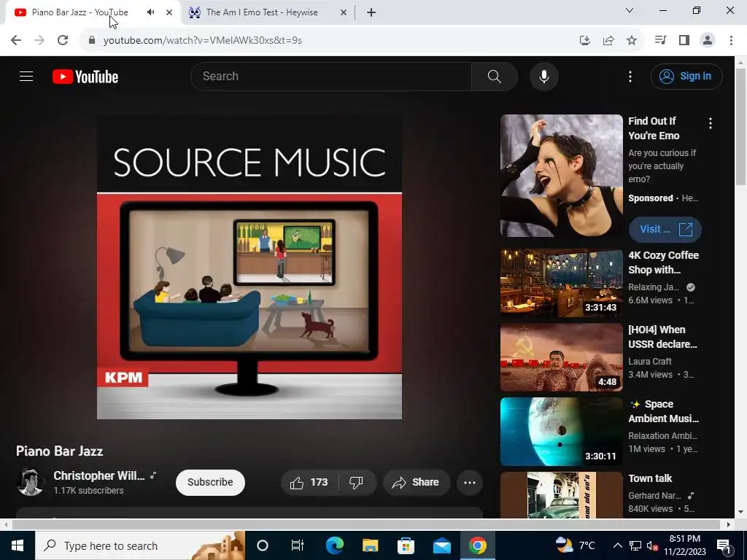747x560 pixels.
Task: View site info via lock icon
Action: click(92, 40)
